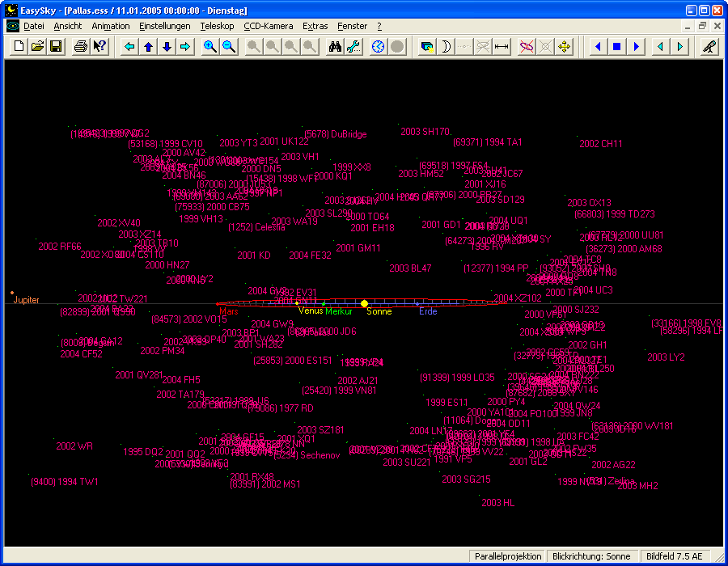The width and height of the screenshot is (728, 566).
Task: Expand the Einstellungen menu
Action: pyautogui.click(x=164, y=26)
